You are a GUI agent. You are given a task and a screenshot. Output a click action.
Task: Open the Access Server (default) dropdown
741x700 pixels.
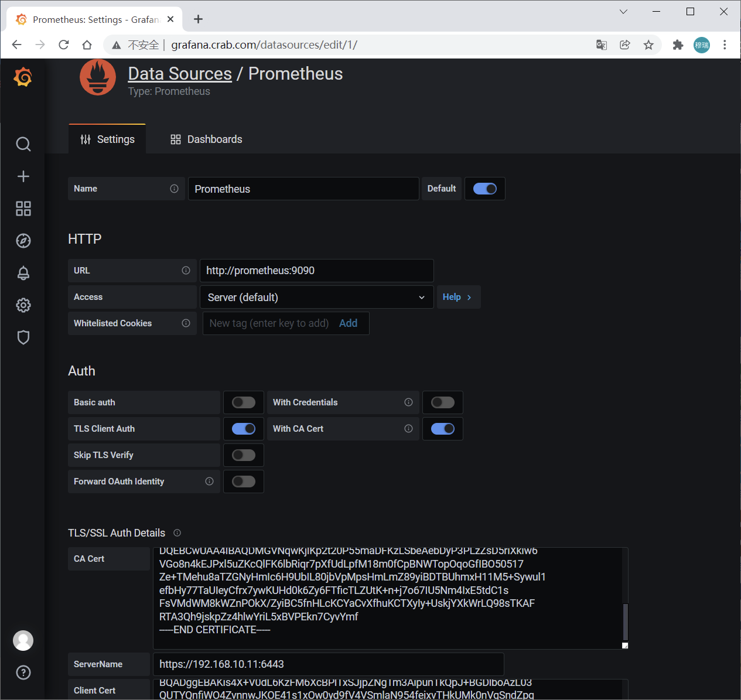pyautogui.click(x=317, y=297)
